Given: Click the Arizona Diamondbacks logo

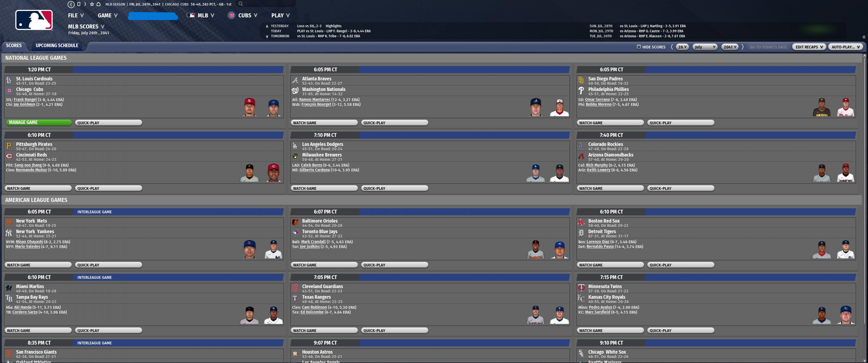Looking at the screenshot, I should click(581, 156).
